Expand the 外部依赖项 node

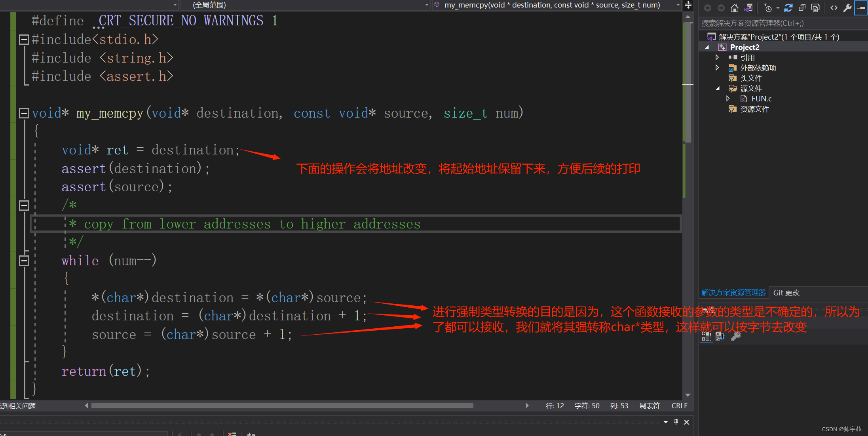[717, 68]
